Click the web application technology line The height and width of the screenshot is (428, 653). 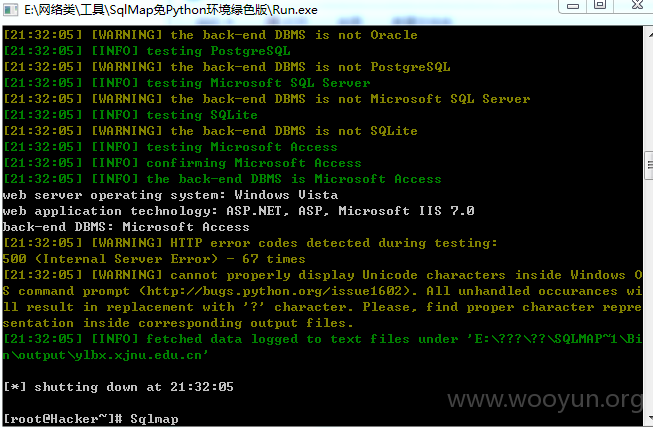click(238, 211)
